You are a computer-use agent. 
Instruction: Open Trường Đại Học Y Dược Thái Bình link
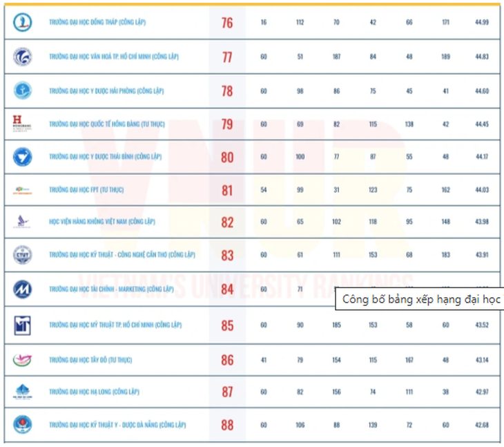pyautogui.click(x=105, y=157)
